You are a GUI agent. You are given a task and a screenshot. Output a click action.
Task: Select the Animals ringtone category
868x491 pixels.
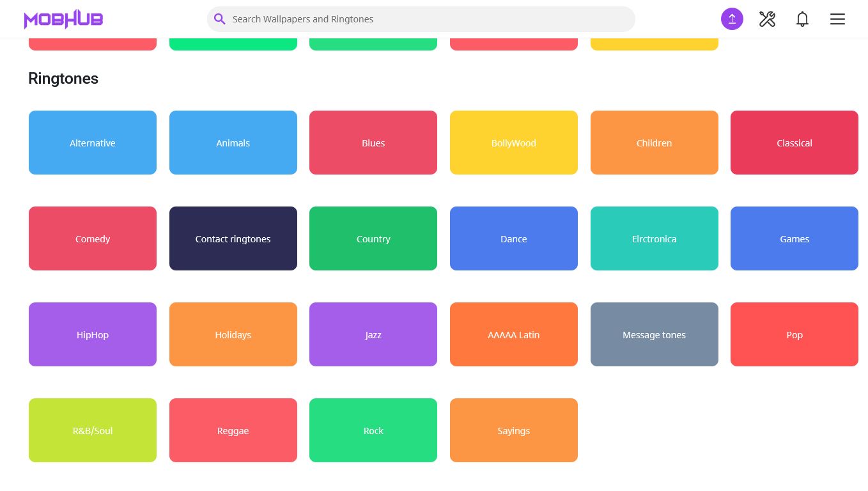pos(233,143)
